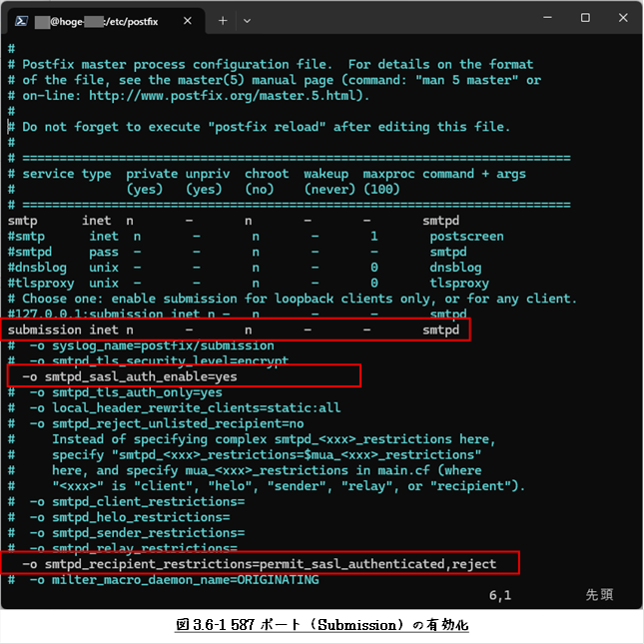Expand the new tab profile dropdown chevron
The width and height of the screenshot is (644, 644).
click(248, 20)
